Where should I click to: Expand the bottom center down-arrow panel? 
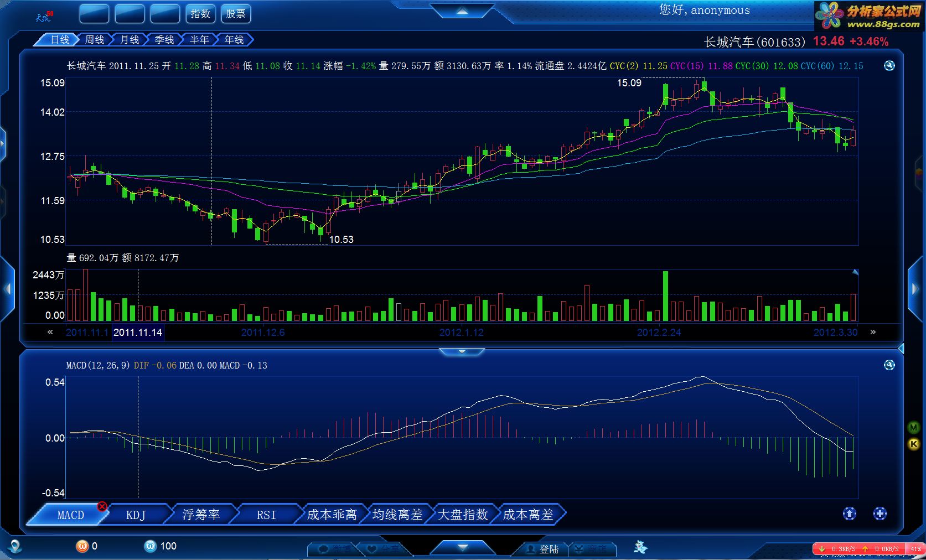tap(463, 547)
